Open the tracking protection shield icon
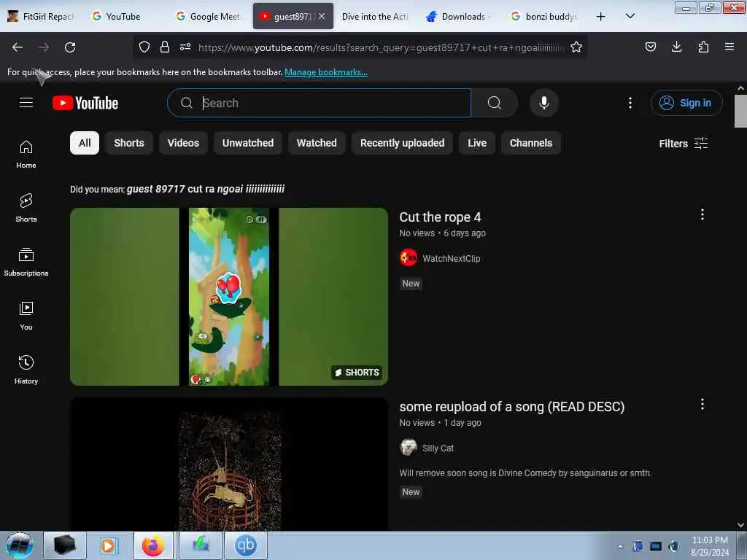 coord(144,47)
